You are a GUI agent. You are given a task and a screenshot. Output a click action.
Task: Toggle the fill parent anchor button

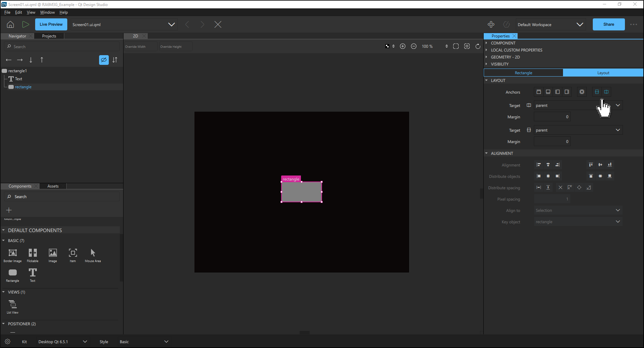(582, 92)
